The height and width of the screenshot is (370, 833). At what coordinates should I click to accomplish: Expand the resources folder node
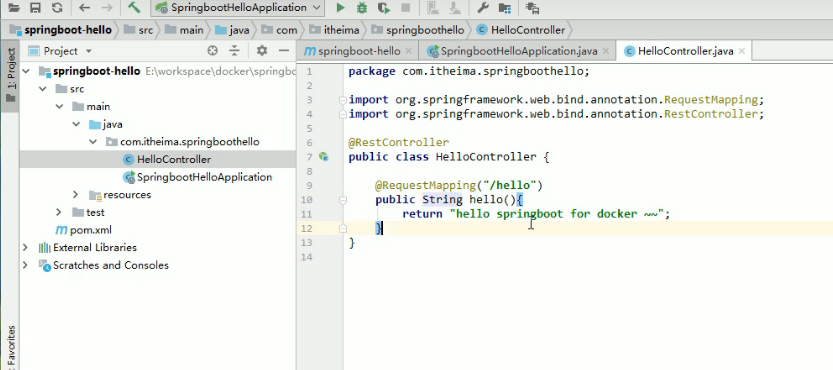(x=76, y=195)
